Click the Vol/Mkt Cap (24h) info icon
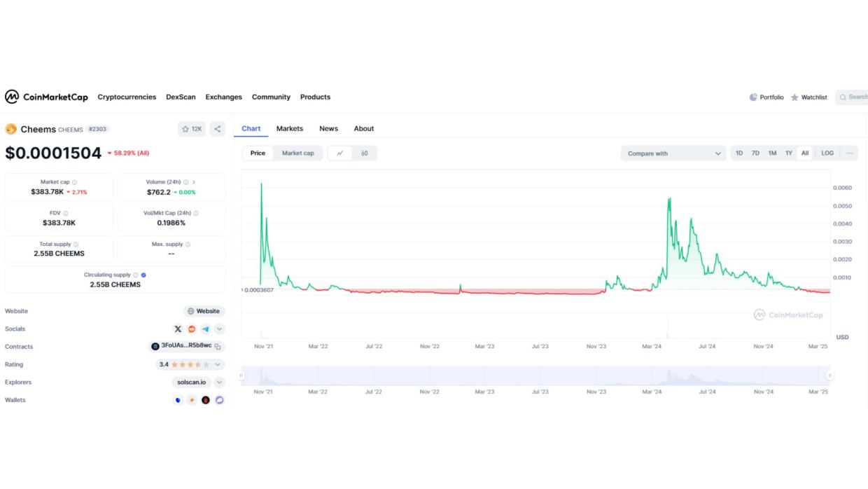The height and width of the screenshot is (489, 868). [x=196, y=213]
